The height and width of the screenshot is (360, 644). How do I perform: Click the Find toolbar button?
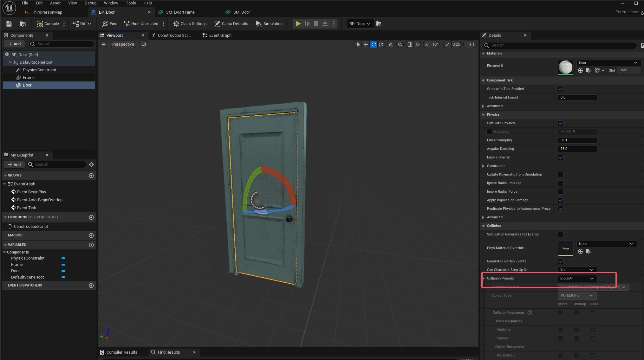(x=110, y=24)
